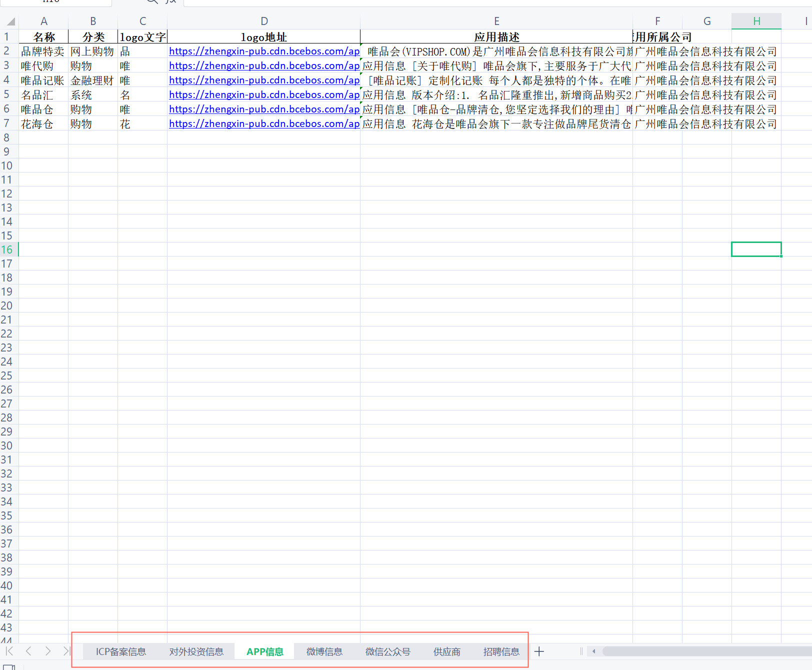
Task: Select the logo text cell 花
Action: 142,123
